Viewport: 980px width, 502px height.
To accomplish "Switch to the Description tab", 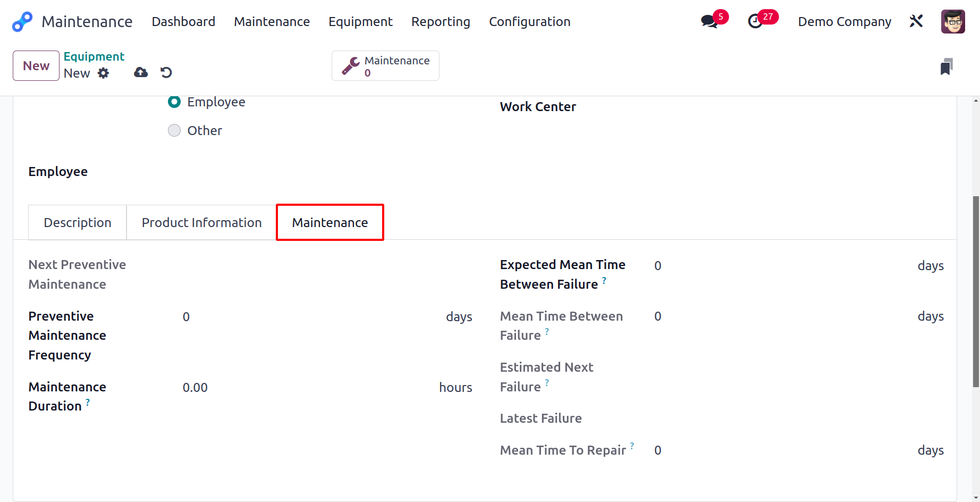I will pos(78,223).
